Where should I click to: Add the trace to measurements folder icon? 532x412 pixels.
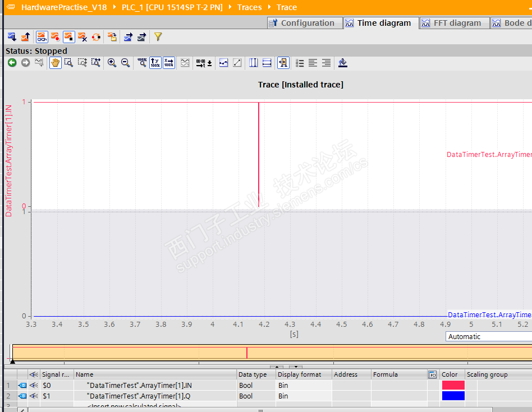(x=112, y=36)
